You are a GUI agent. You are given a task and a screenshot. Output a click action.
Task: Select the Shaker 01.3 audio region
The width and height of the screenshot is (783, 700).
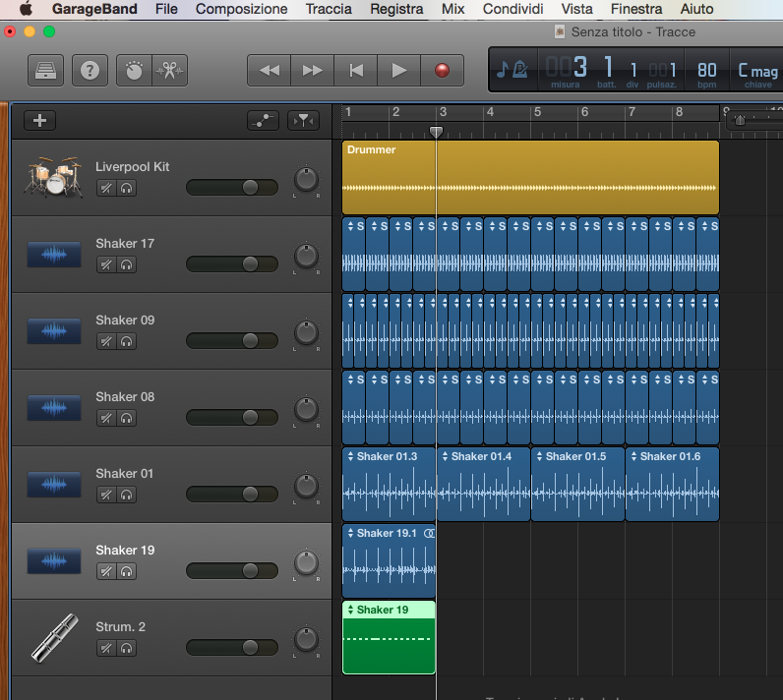(x=389, y=484)
